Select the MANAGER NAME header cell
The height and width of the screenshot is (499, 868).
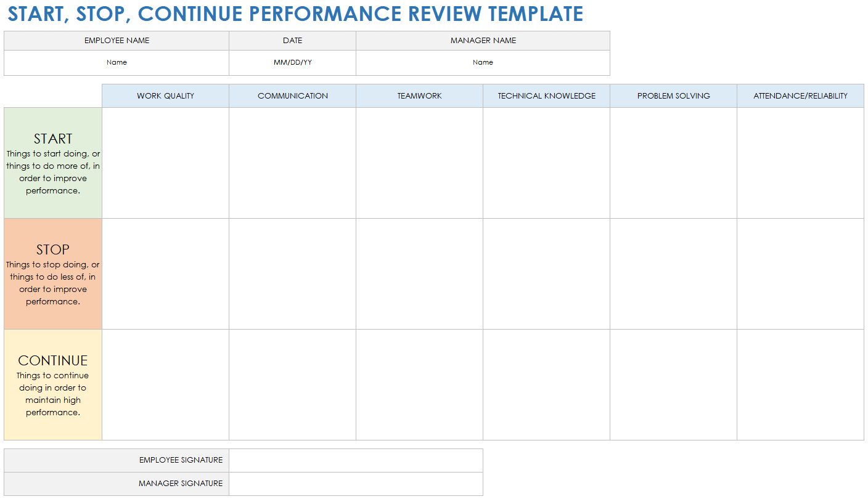[483, 41]
